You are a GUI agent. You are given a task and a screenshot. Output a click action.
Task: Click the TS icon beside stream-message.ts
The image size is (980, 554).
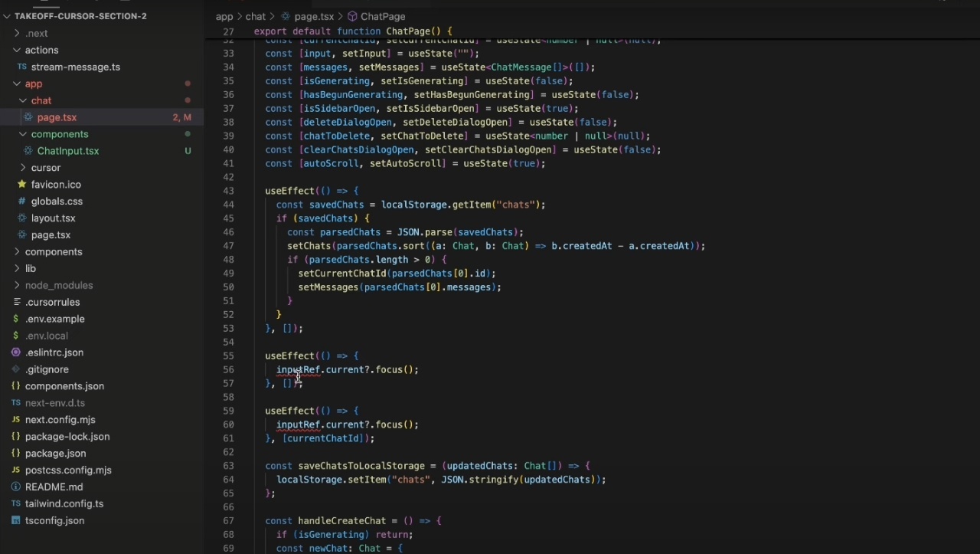(x=22, y=67)
